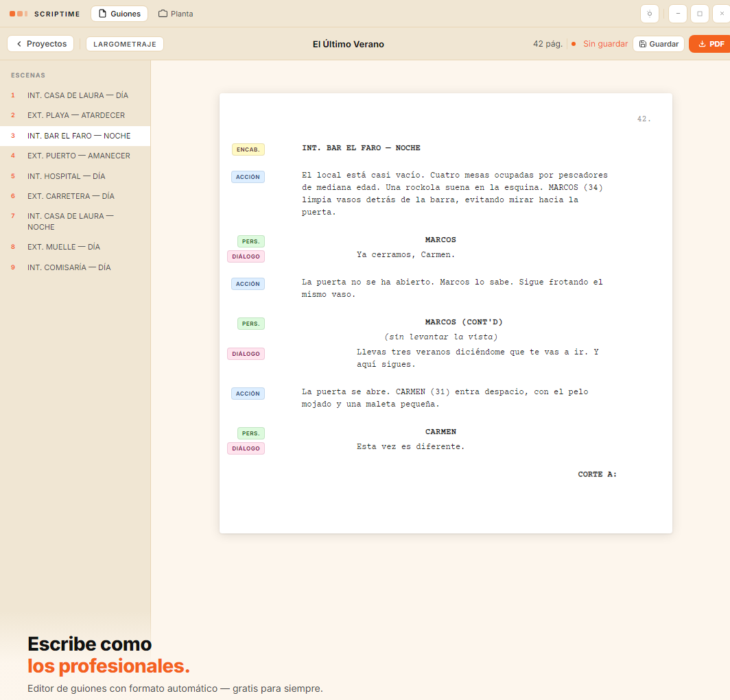Viewport: 730px width, 700px height.
Task: Click action line 'La puerta se abre. CARMEN (31)'
Action: [445, 398]
